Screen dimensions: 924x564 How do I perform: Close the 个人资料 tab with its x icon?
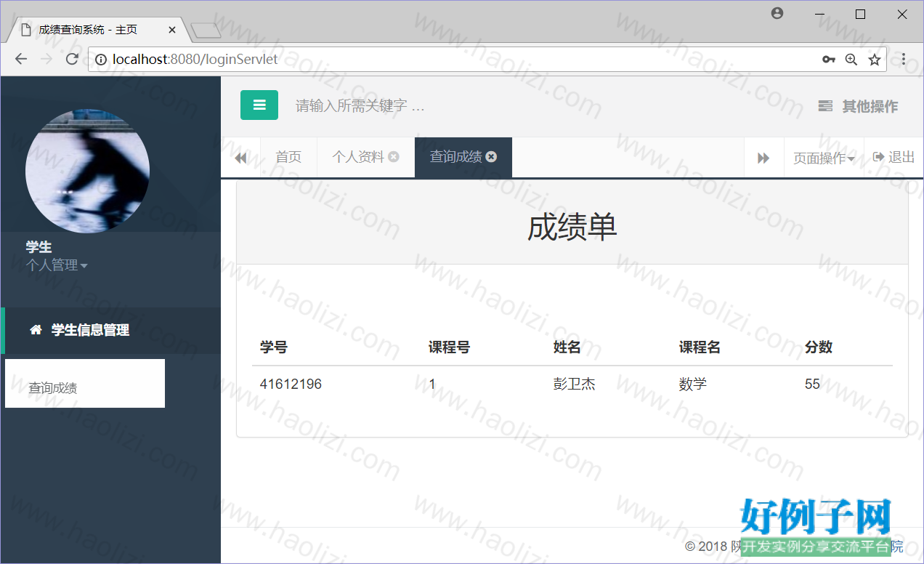394,156
